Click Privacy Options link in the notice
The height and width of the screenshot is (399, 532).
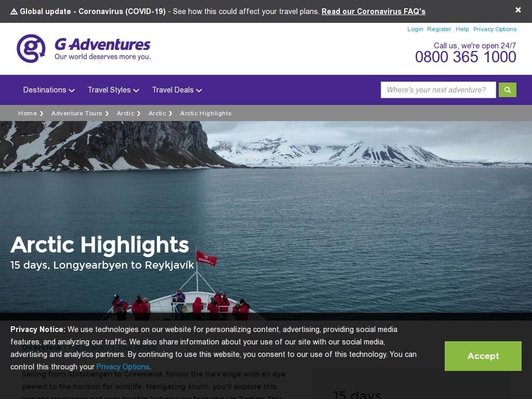coord(123,367)
